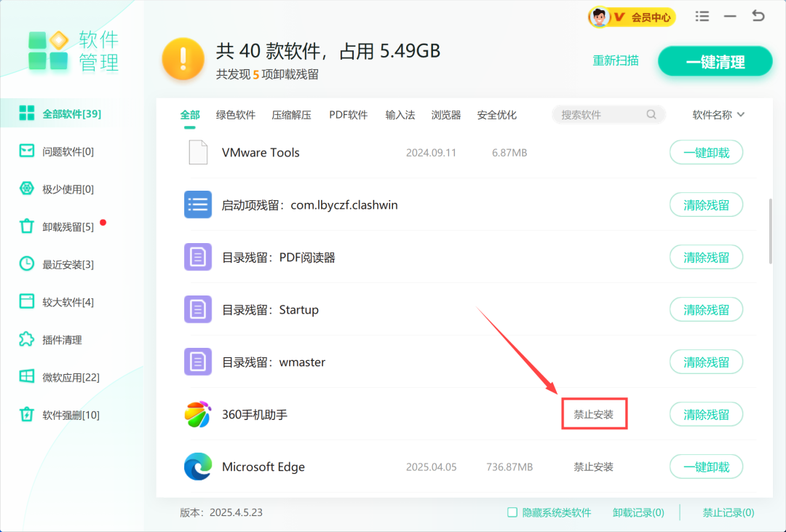Click the 6.87MB size value

509,152
